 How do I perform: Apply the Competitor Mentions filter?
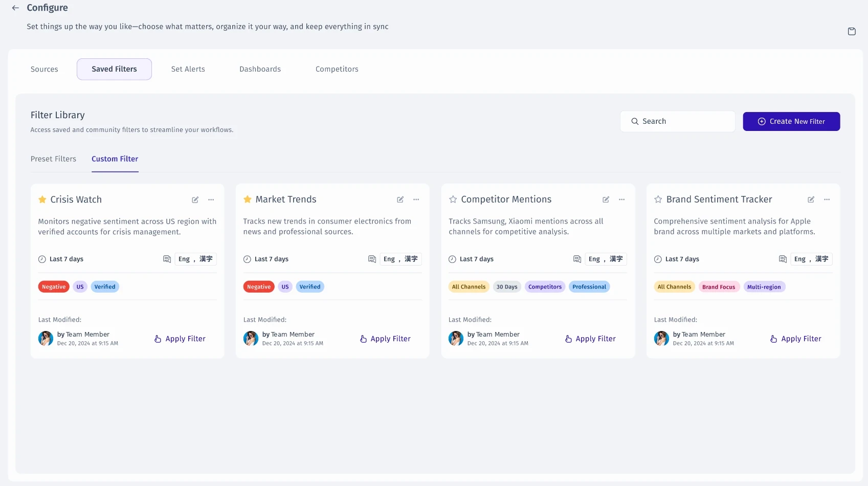590,339
